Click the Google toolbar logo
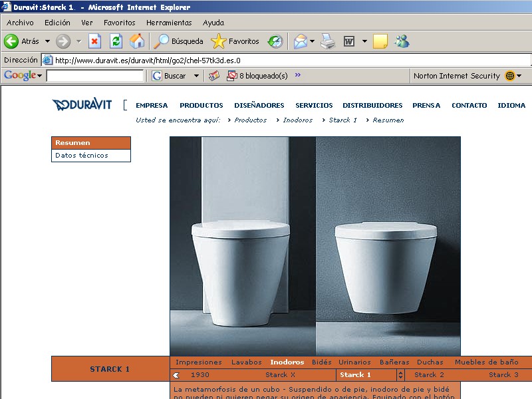The width and height of the screenshot is (532, 399). pyautogui.click(x=20, y=75)
